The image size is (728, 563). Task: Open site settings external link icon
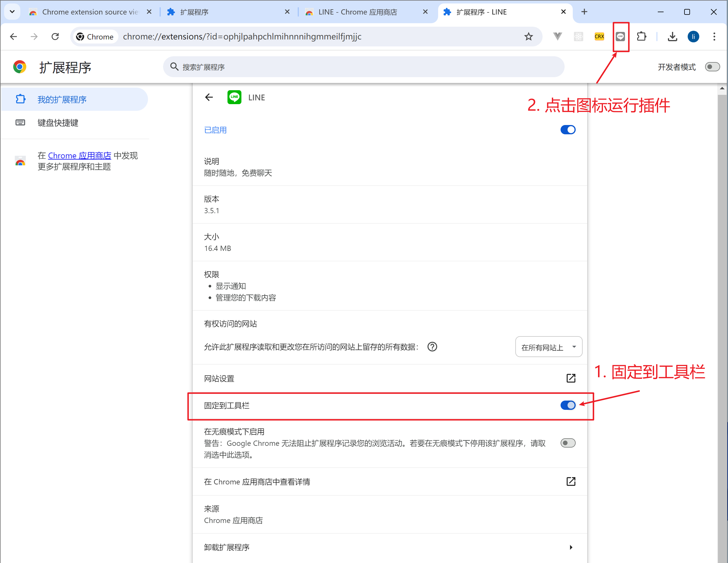571,378
